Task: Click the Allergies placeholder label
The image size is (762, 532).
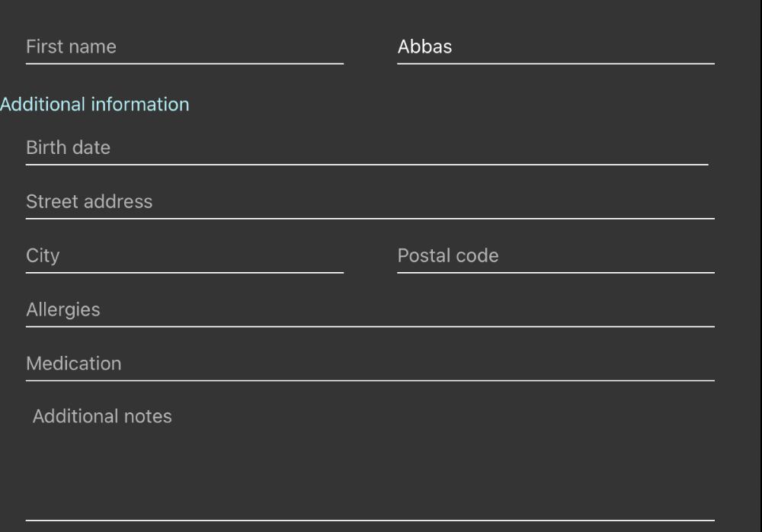Action: point(63,310)
